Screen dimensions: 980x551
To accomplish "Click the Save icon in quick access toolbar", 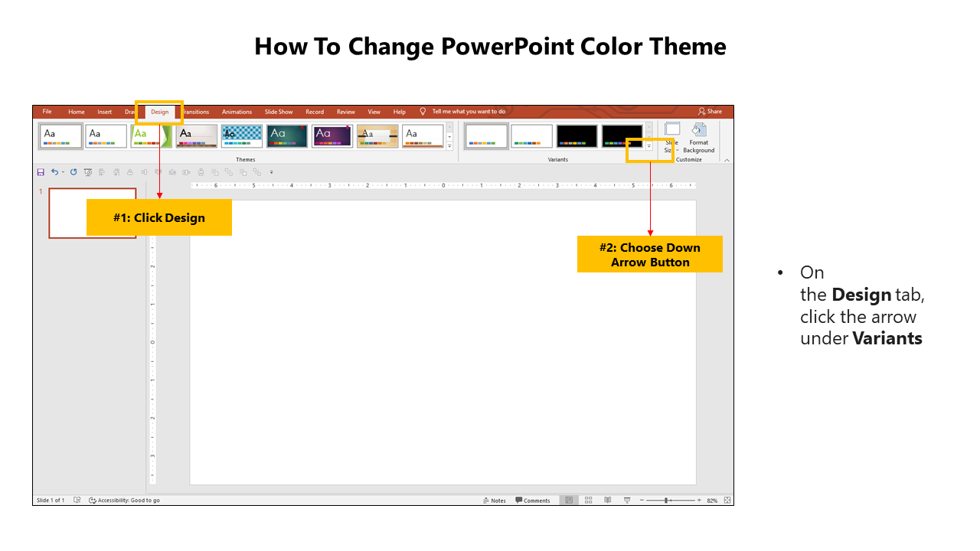I will click(x=41, y=172).
